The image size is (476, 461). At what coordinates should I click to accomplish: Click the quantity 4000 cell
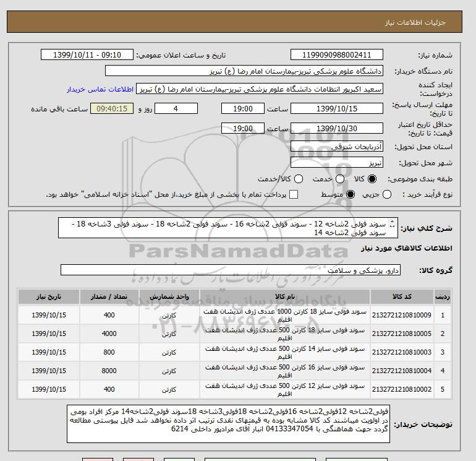pyautogui.click(x=109, y=334)
